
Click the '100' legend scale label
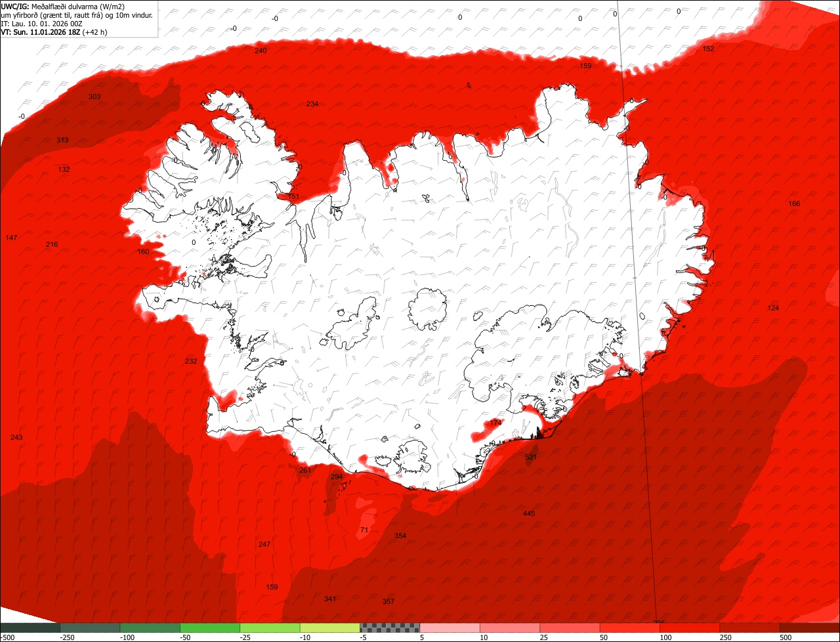pos(666,637)
